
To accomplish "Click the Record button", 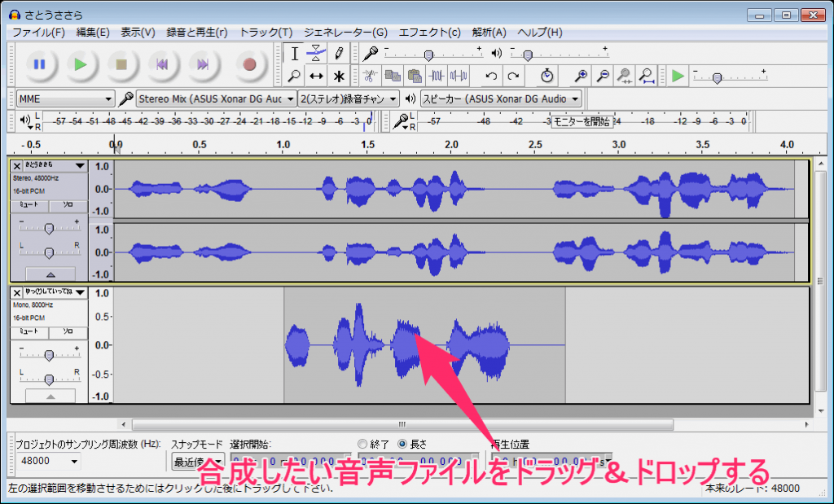I will point(249,64).
